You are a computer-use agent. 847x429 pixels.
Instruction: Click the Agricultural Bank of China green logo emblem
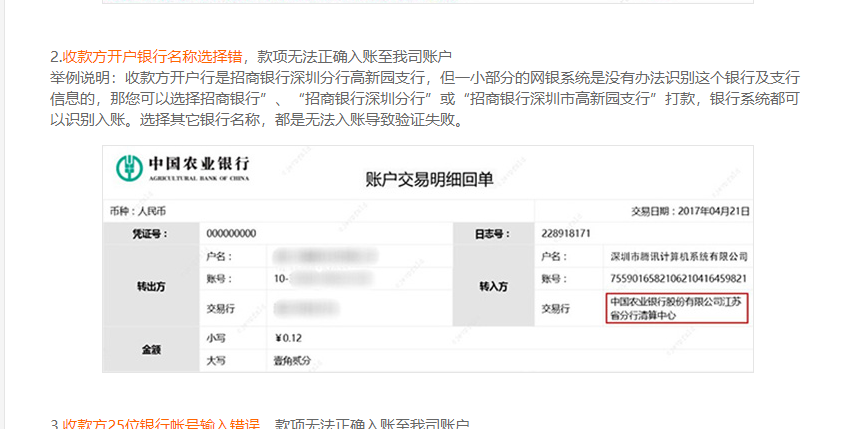point(130,168)
